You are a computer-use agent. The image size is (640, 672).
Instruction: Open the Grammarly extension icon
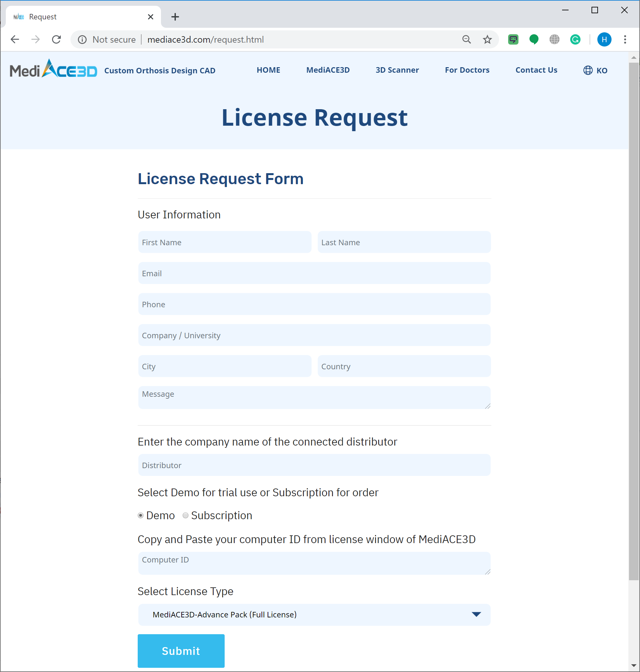(x=575, y=39)
